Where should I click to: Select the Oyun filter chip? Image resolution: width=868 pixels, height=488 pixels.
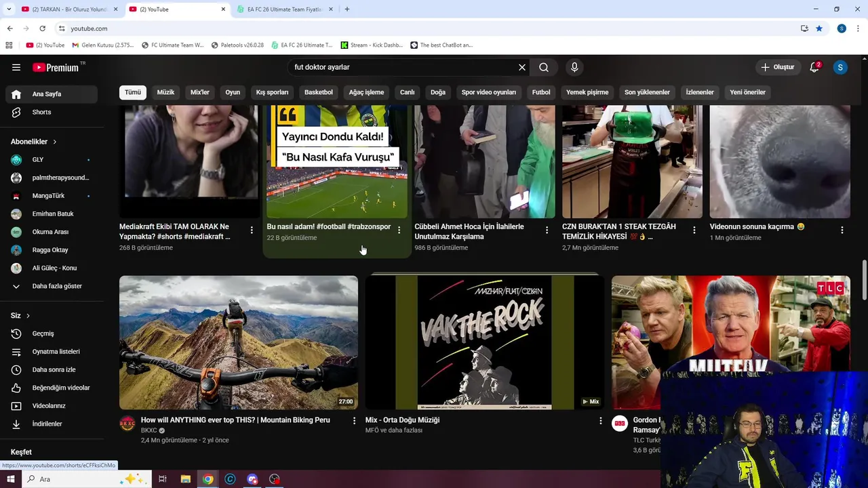[233, 92]
